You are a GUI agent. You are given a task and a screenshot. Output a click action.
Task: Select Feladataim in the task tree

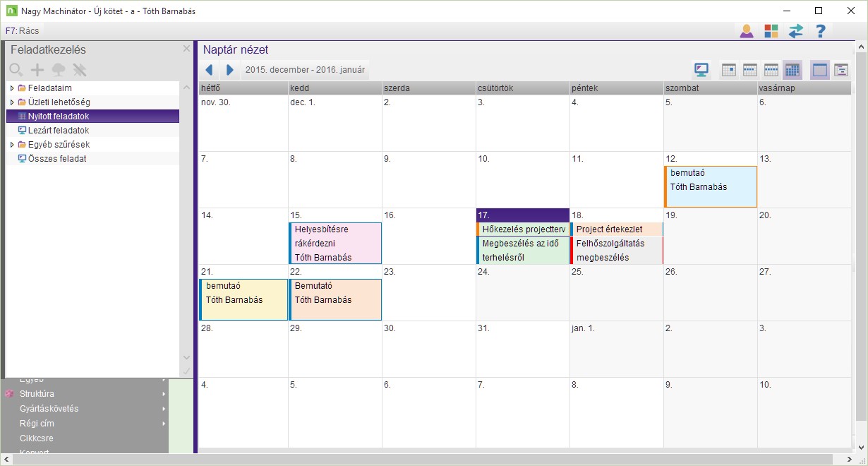pyautogui.click(x=49, y=88)
